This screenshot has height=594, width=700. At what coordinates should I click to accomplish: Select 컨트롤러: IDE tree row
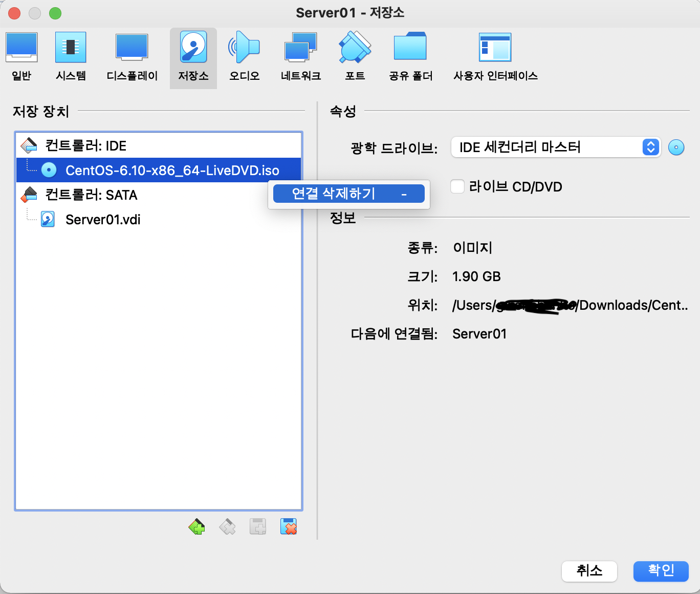click(159, 145)
